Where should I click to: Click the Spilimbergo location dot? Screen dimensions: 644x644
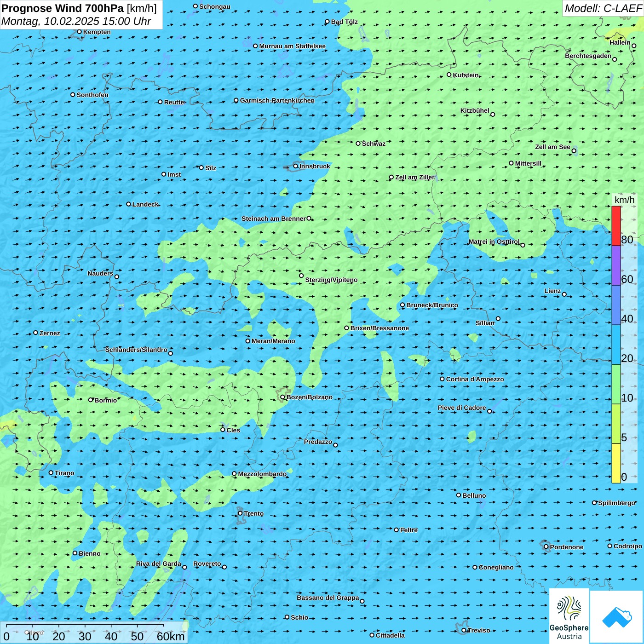[x=594, y=503]
